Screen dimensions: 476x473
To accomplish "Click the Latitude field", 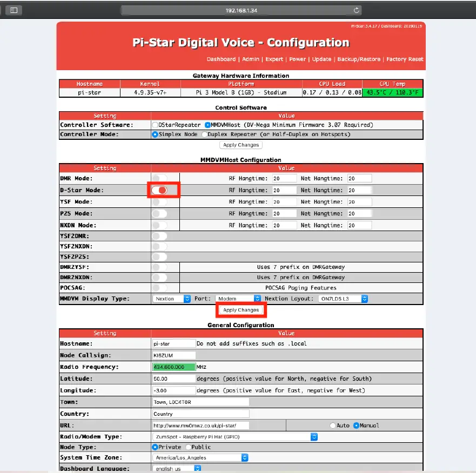I will (174, 379).
